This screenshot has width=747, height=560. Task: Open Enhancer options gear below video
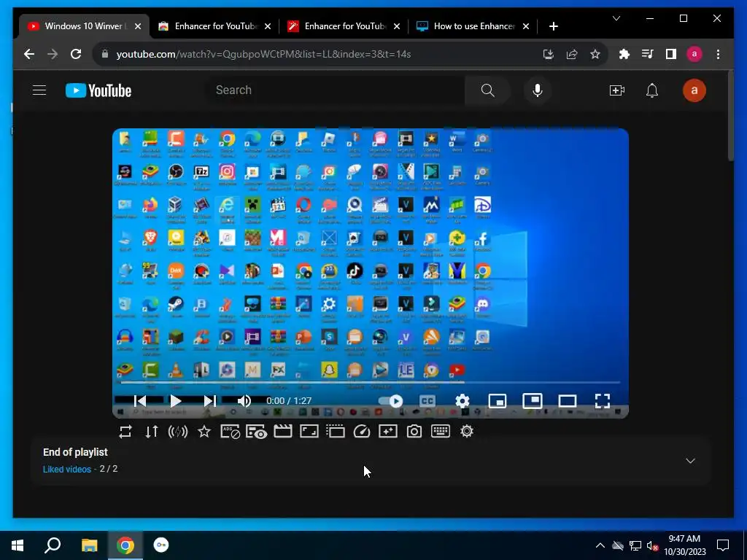[x=467, y=432]
